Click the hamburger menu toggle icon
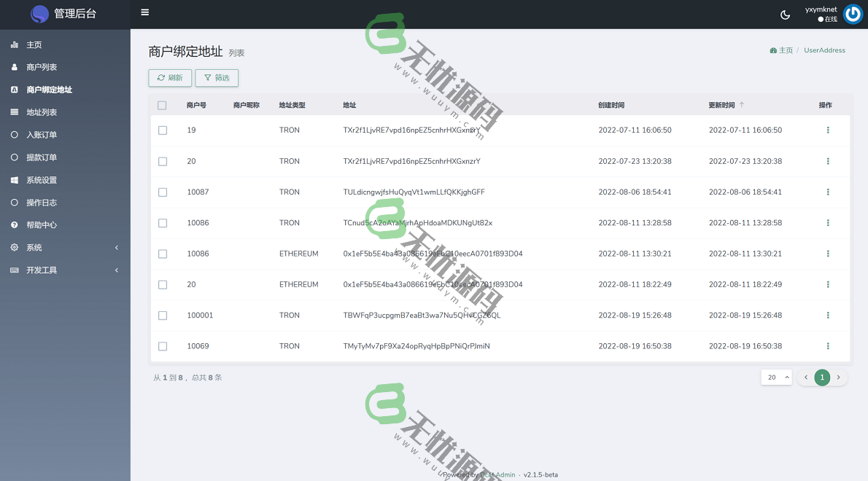Screen dimensions: 868x481 click(145, 12)
